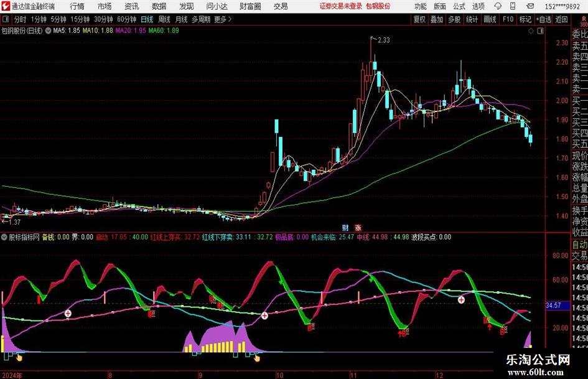Switch to the 30分钟 period
588x379 pixels.
coord(103,19)
